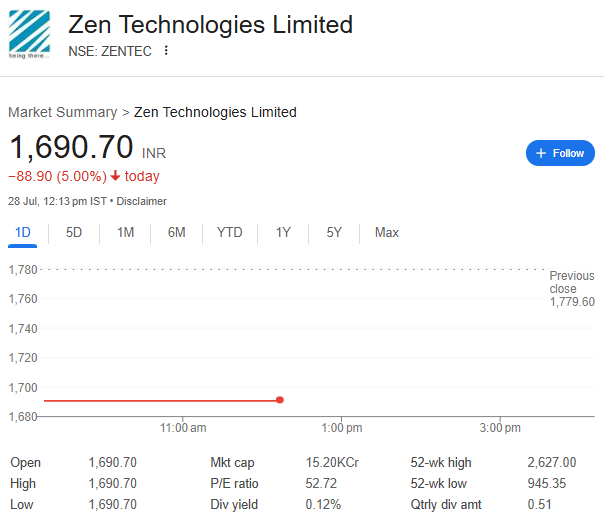Open the Market Summary breadcrumb link
The width and height of the screenshot is (604, 512).
(x=62, y=112)
